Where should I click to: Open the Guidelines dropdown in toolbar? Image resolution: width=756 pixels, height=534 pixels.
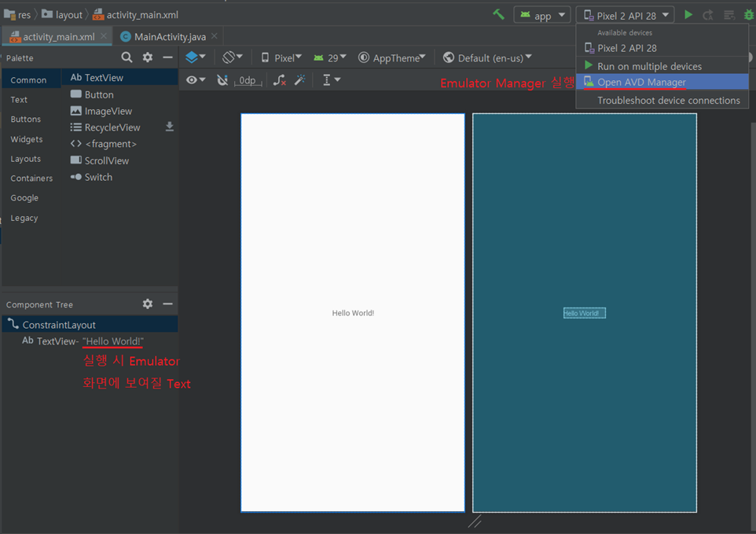[x=331, y=80]
